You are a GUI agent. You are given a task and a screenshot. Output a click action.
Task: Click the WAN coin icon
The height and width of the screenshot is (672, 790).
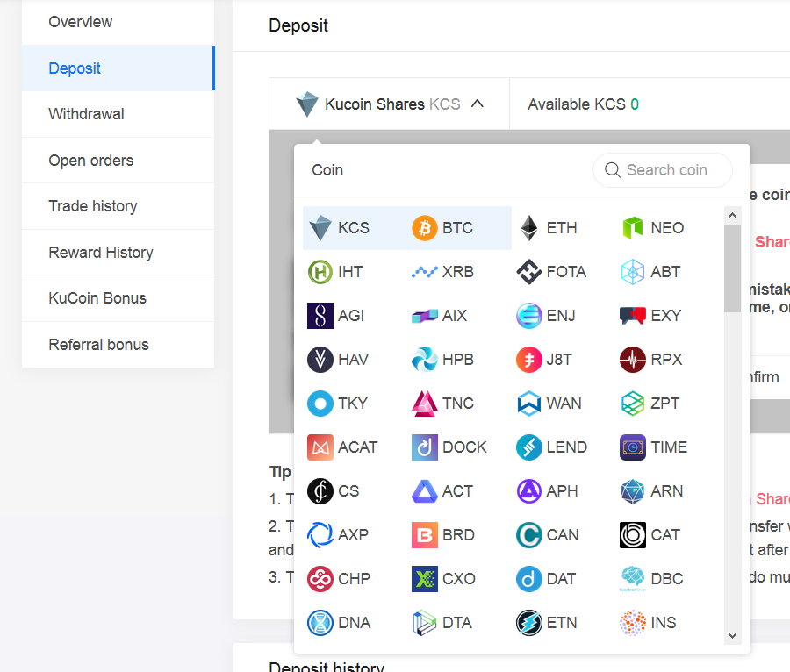(529, 404)
